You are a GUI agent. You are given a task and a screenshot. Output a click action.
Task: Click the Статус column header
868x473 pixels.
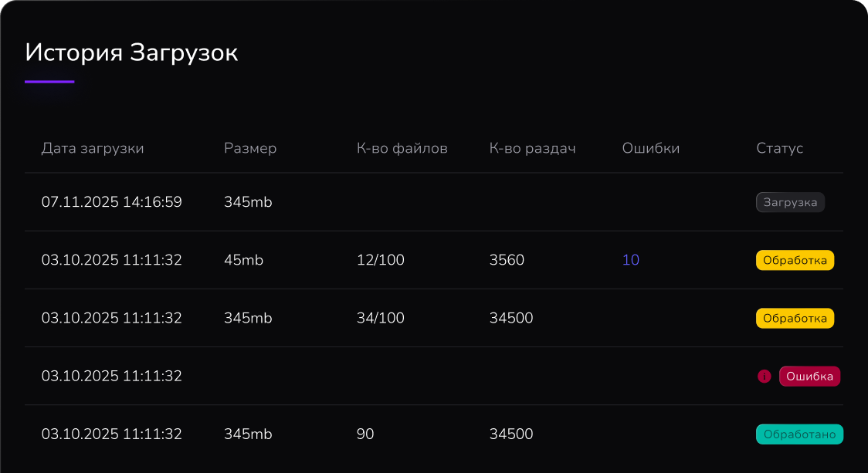(780, 148)
